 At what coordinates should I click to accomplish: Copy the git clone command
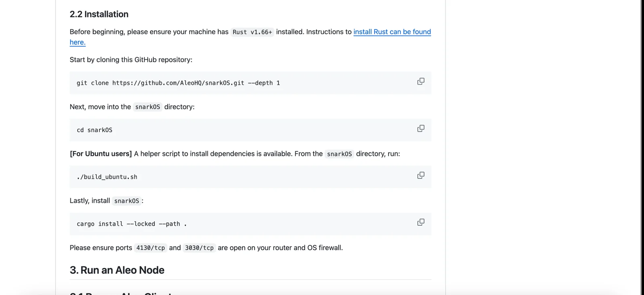(421, 81)
